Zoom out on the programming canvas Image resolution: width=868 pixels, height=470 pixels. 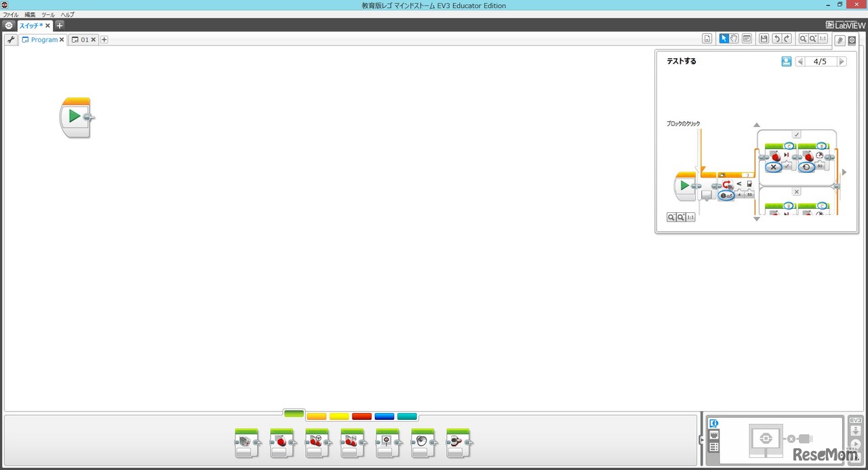(x=803, y=39)
